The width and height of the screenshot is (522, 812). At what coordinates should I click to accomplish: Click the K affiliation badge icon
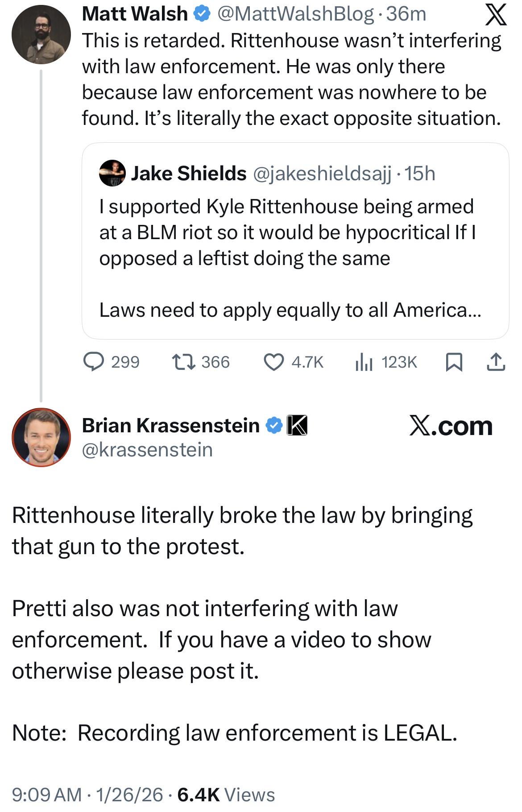[x=297, y=426]
